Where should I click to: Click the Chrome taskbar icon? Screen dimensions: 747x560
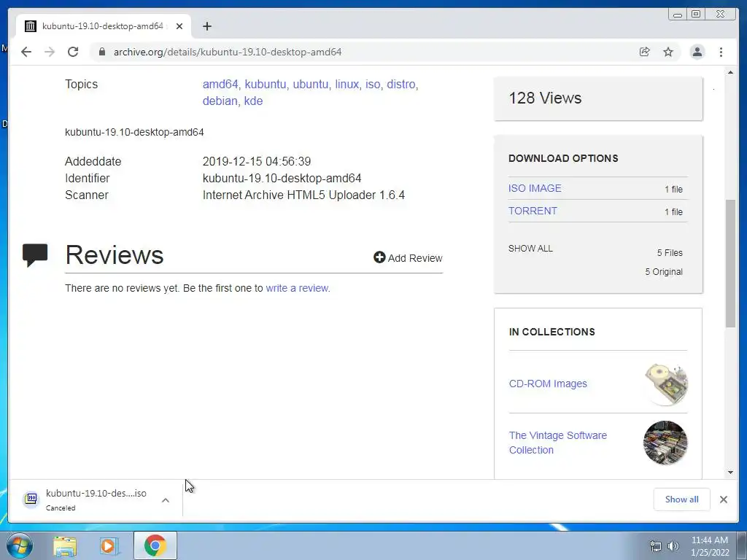click(155, 545)
